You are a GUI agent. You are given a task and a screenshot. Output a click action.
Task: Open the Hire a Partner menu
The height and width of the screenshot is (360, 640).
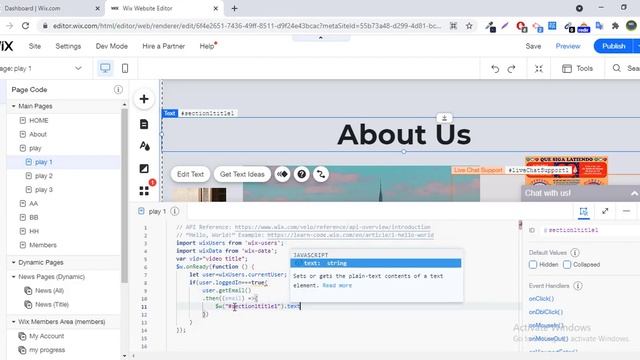click(163, 46)
